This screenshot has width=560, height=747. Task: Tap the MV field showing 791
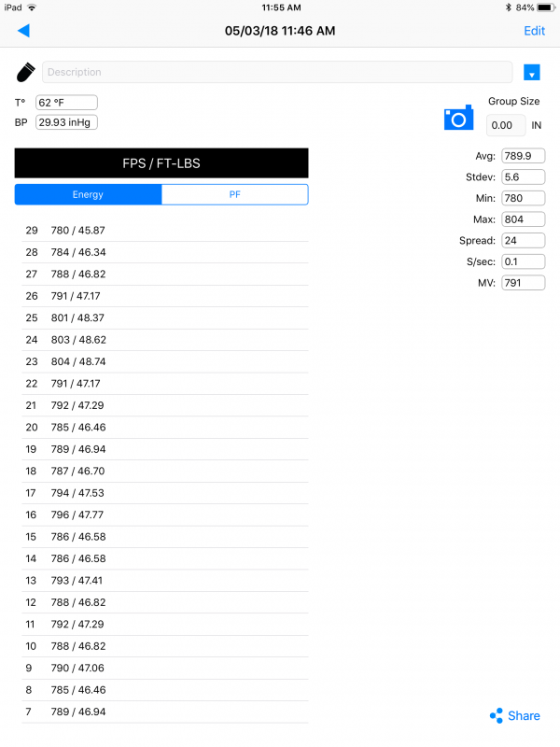[x=523, y=283]
